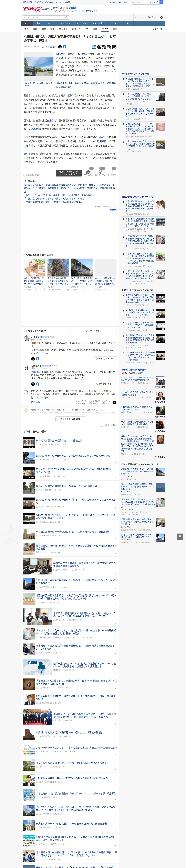The width and height of the screenshot is (186, 868).
Task: Select the スポーツ category tab
Action: pyautogui.click(x=76, y=29)
